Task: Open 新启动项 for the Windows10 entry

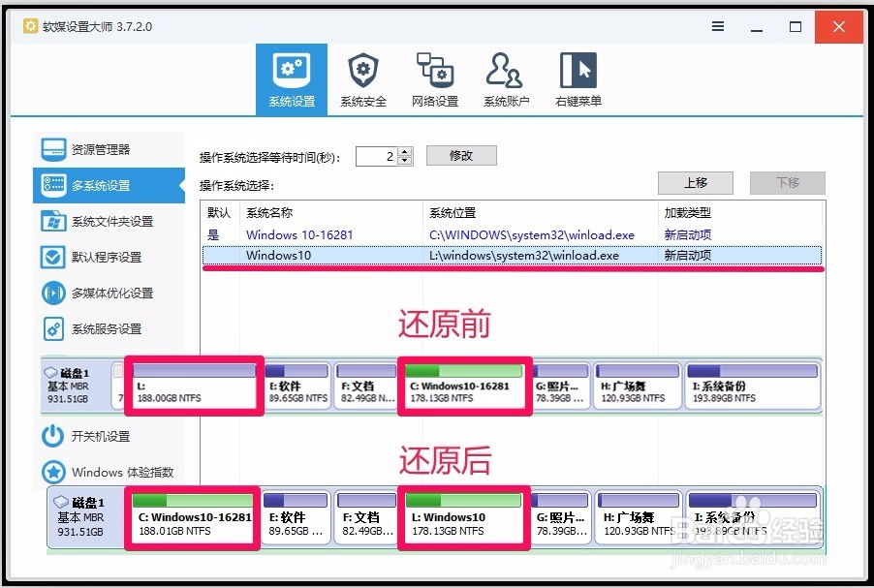Action: pyautogui.click(x=688, y=256)
